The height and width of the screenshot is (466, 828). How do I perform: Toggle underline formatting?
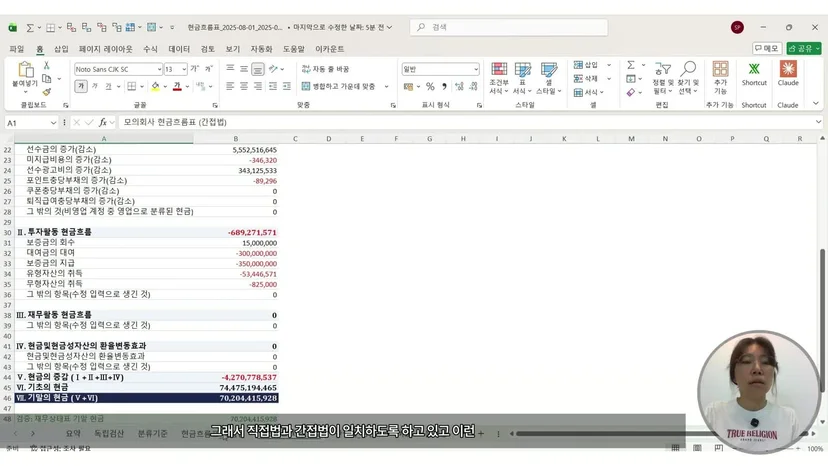pyautogui.click(x=108, y=86)
